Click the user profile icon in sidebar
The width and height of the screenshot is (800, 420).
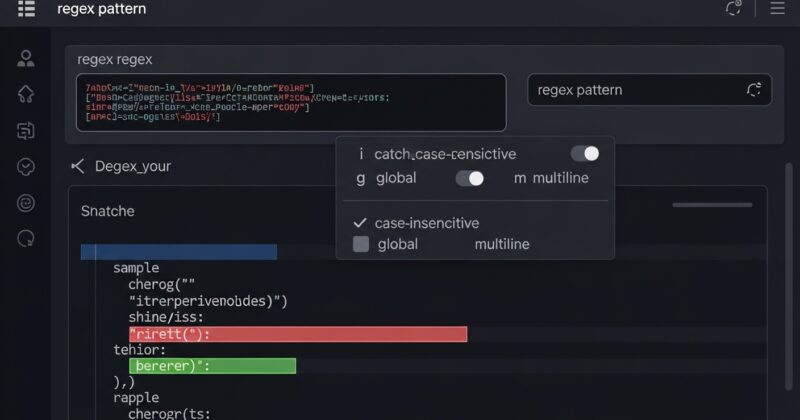pyautogui.click(x=26, y=58)
